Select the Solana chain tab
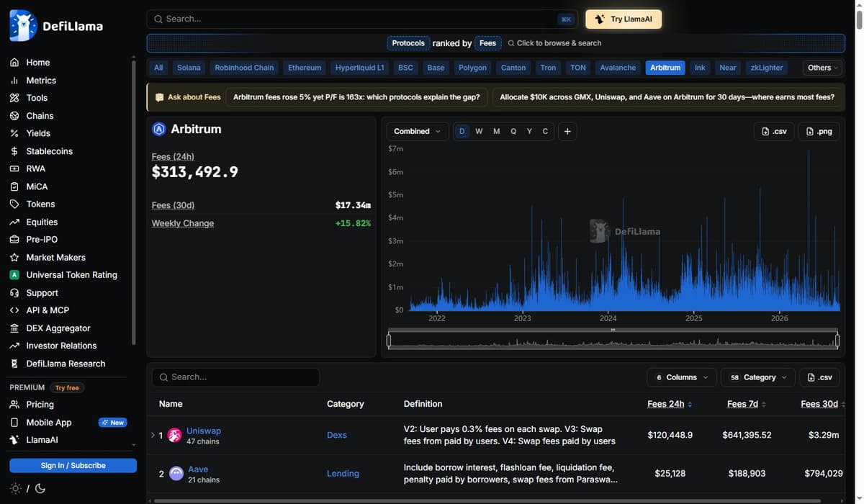 [x=189, y=68]
